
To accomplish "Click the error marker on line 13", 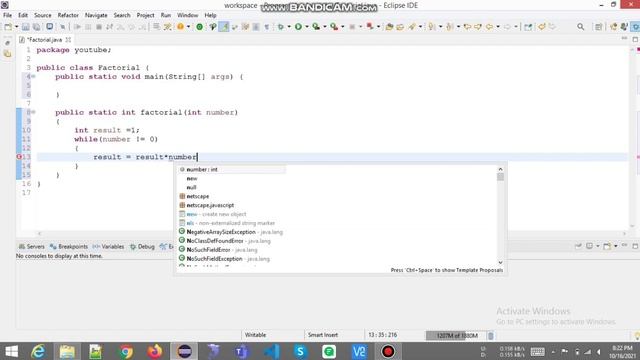I will [19, 157].
